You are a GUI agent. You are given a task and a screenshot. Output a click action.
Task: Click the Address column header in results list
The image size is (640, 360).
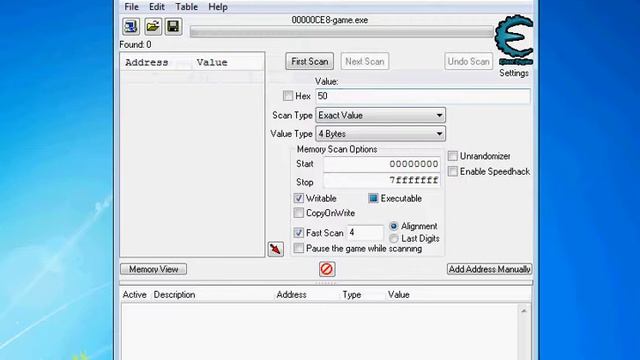[x=147, y=62]
